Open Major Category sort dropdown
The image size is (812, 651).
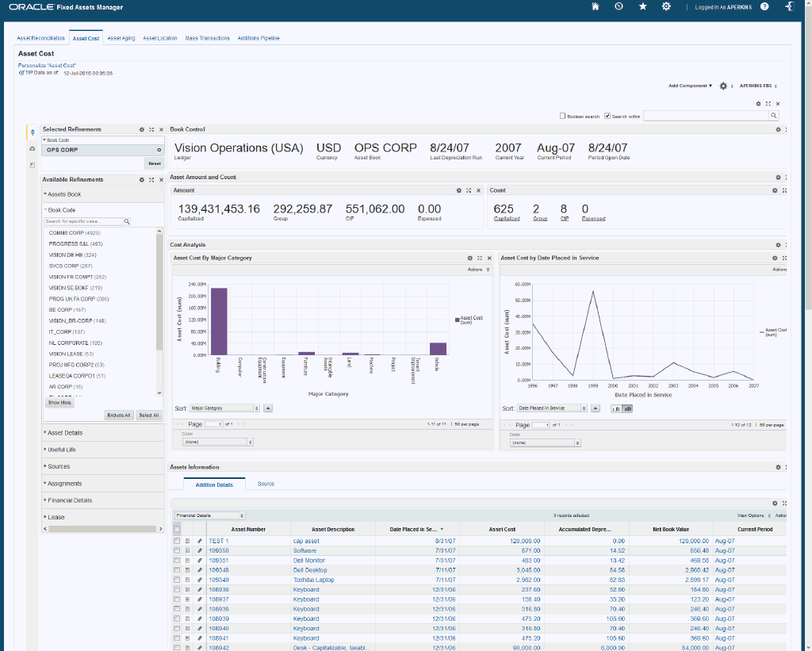[224, 408]
